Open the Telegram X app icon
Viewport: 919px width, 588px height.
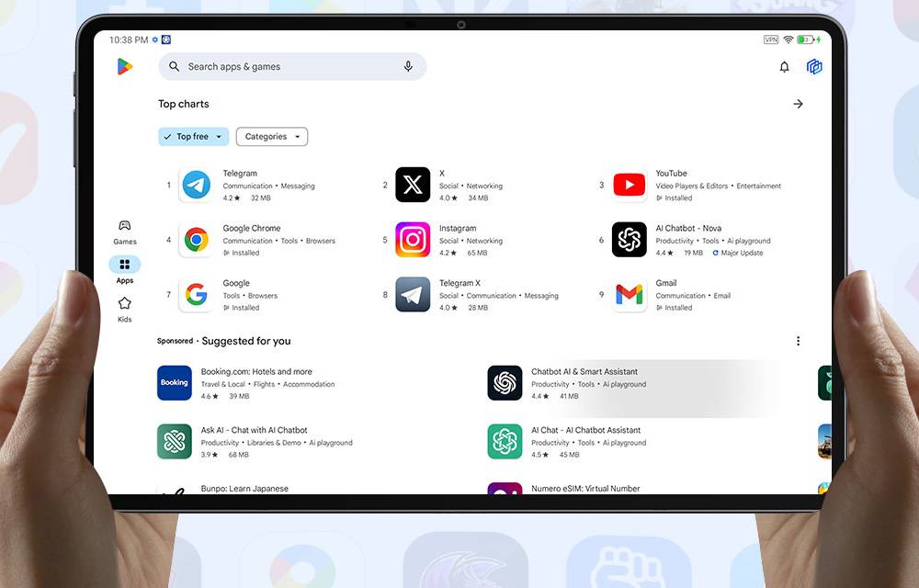pyautogui.click(x=413, y=294)
